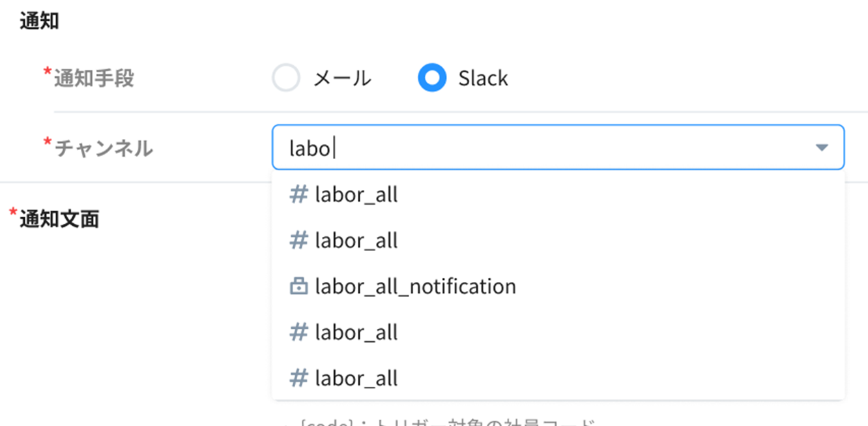The height and width of the screenshot is (426, 868).
Task: Choose the last labor_all channel in list
Action: pos(356,378)
